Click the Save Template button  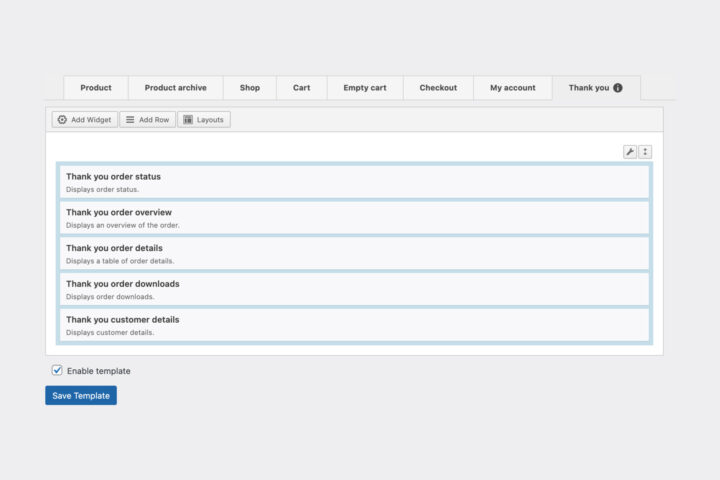(81, 396)
